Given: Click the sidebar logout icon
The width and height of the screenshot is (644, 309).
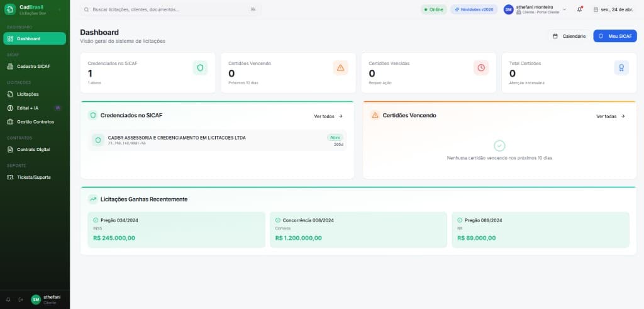Looking at the screenshot, I should pos(21,300).
